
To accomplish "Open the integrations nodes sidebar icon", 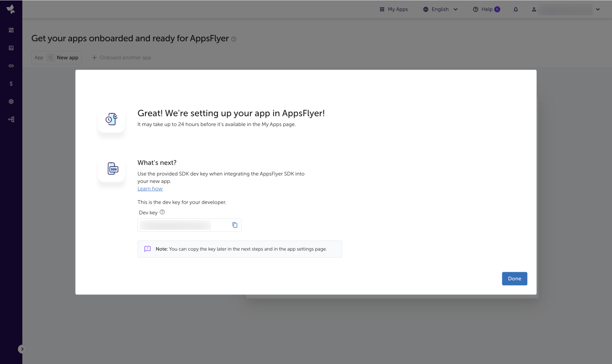I will coord(11,119).
